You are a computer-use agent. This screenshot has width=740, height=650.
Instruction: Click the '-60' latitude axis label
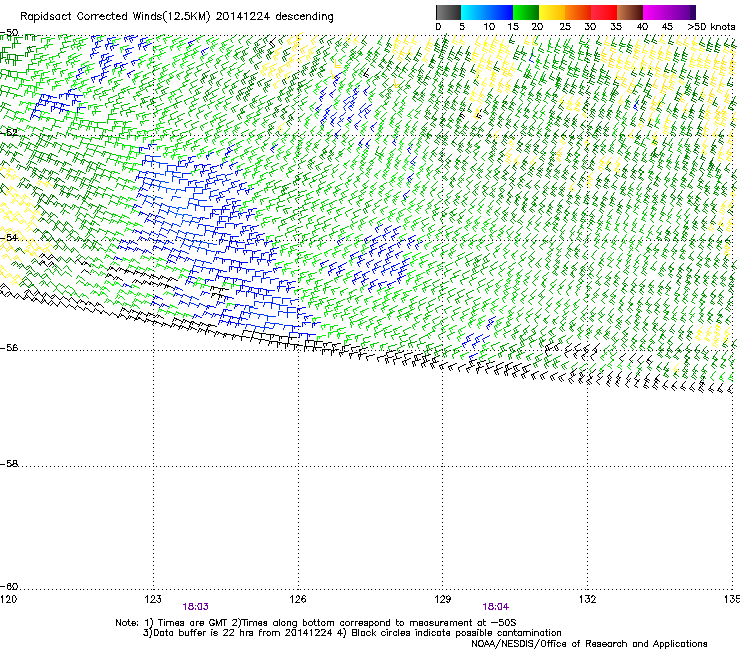tap(9, 586)
